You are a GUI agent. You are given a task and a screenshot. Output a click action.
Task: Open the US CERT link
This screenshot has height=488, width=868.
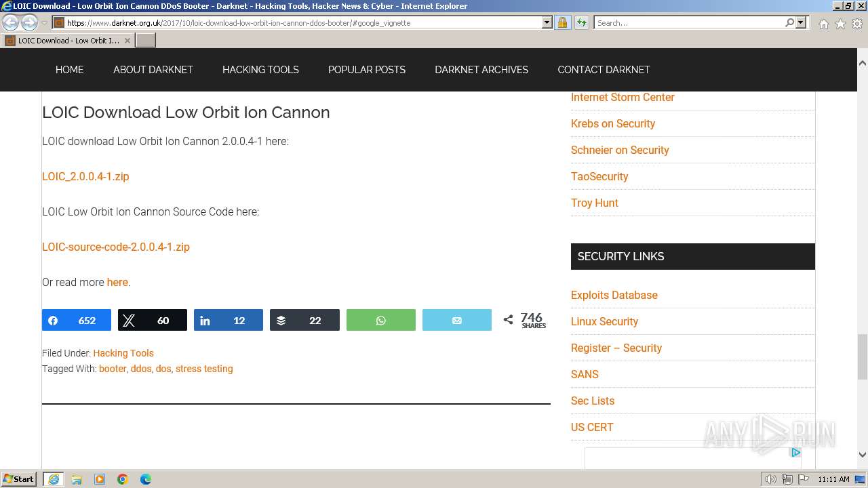[x=592, y=427]
